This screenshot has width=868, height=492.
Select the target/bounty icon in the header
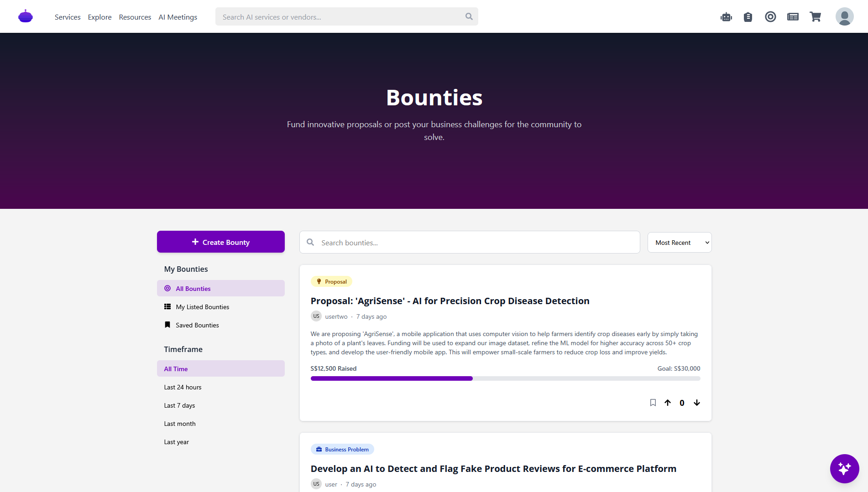tap(770, 16)
